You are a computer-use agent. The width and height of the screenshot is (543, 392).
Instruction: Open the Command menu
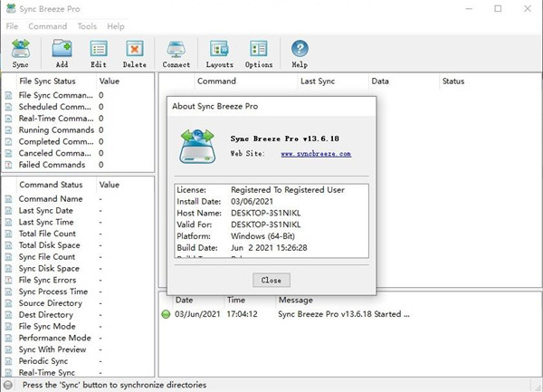(47, 26)
